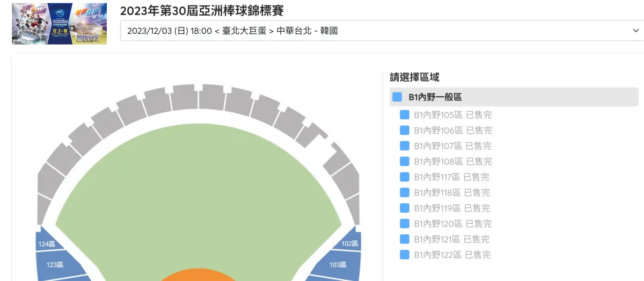Click the blue square icon for B1內野117區
This screenshot has height=281, width=644.
(x=405, y=177)
